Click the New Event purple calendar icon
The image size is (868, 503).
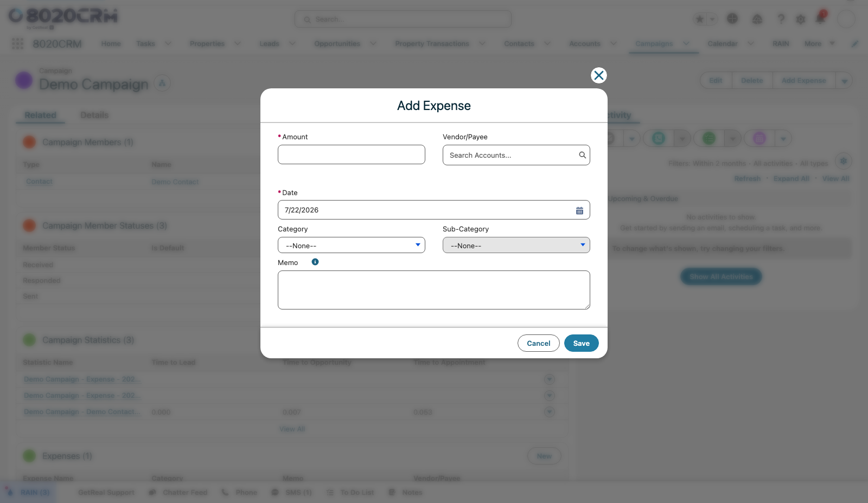[759, 138]
